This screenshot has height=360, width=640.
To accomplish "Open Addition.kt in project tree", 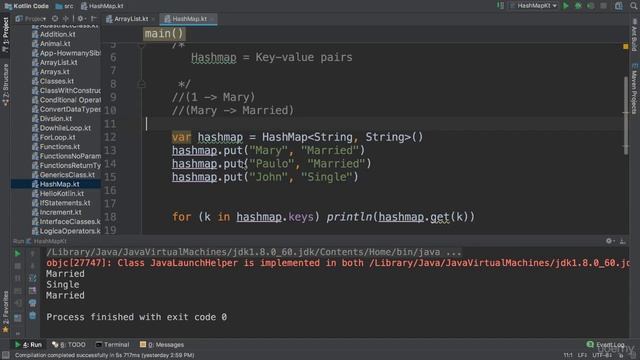I will click(x=57, y=34).
